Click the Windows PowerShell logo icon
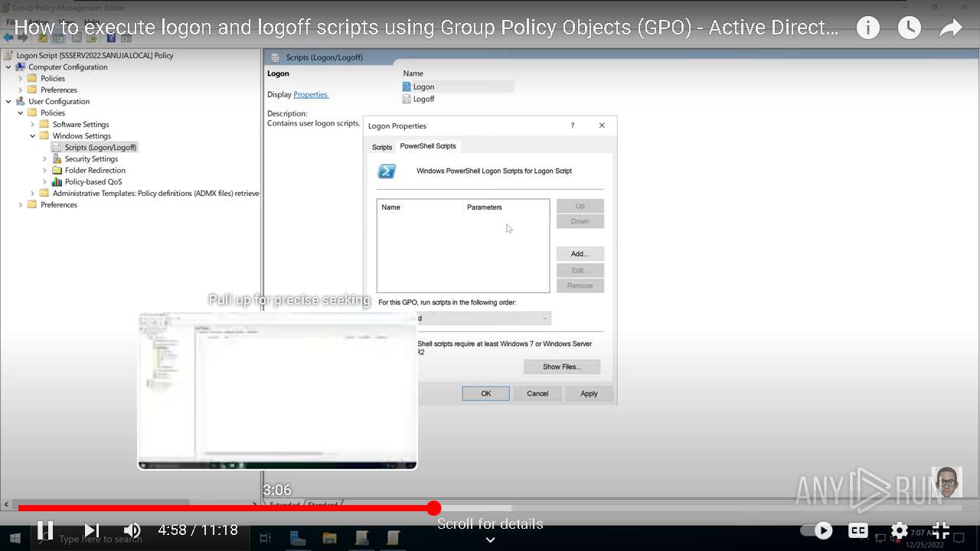 click(387, 171)
